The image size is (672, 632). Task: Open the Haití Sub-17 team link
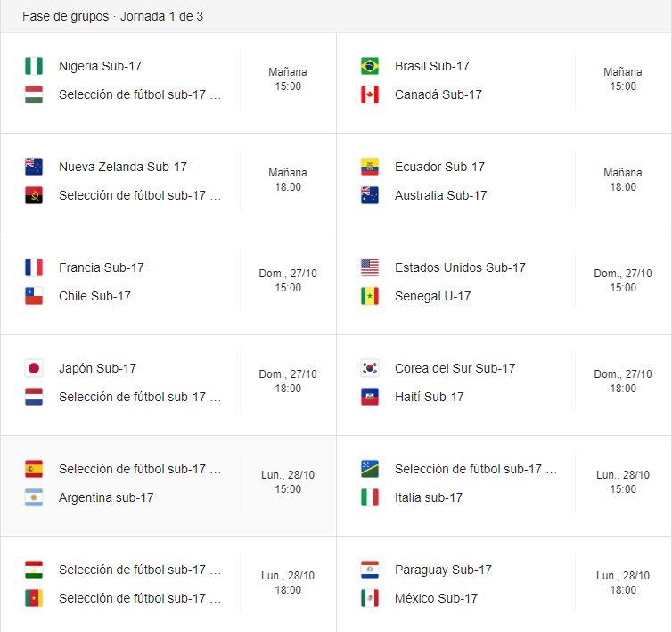click(430, 397)
